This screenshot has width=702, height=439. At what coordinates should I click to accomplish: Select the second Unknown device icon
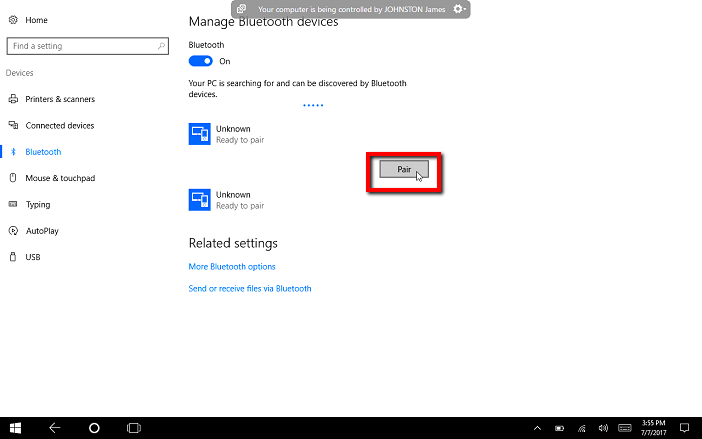point(199,200)
